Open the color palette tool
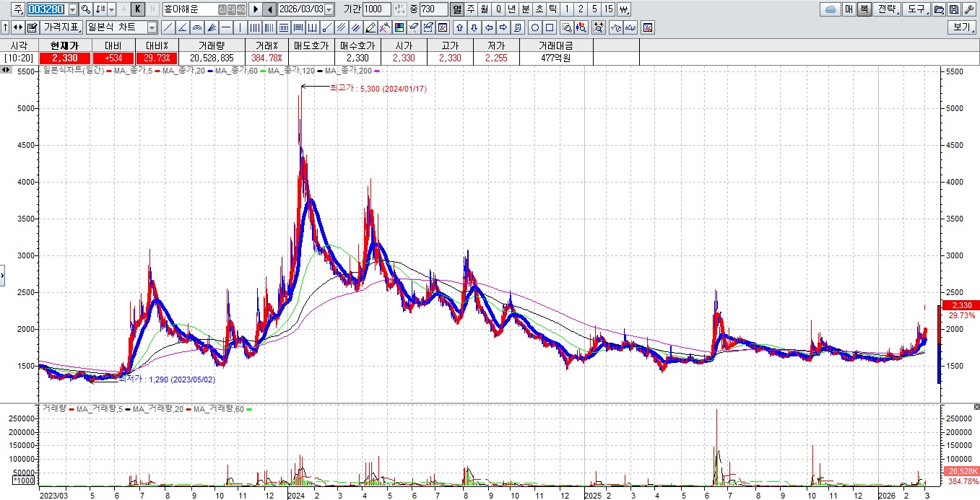The image size is (980, 500). (398, 27)
